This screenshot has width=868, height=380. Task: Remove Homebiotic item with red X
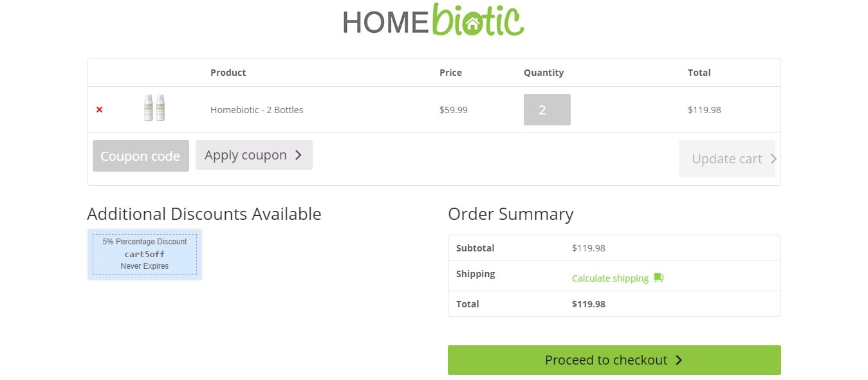[x=99, y=110]
